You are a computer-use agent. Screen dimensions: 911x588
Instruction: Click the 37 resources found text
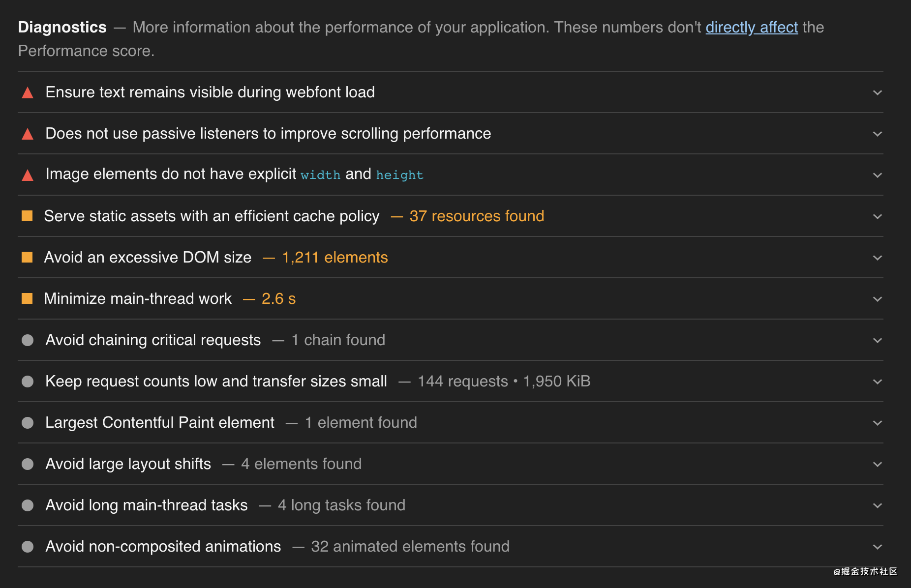click(x=477, y=216)
